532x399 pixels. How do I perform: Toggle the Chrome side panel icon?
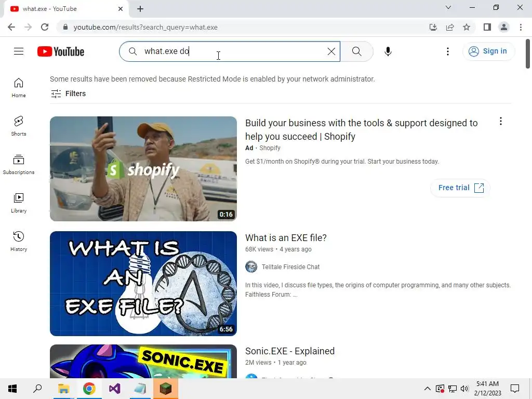487,27
